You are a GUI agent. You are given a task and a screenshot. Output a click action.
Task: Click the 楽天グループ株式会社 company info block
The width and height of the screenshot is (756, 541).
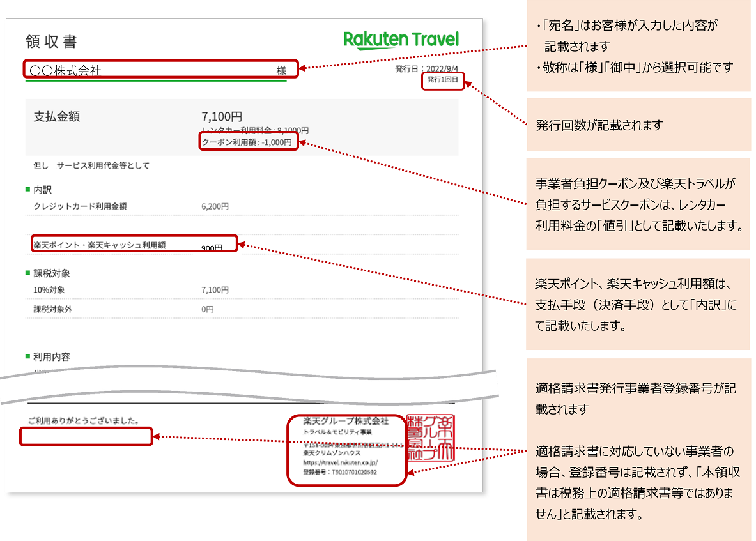pos(345,446)
